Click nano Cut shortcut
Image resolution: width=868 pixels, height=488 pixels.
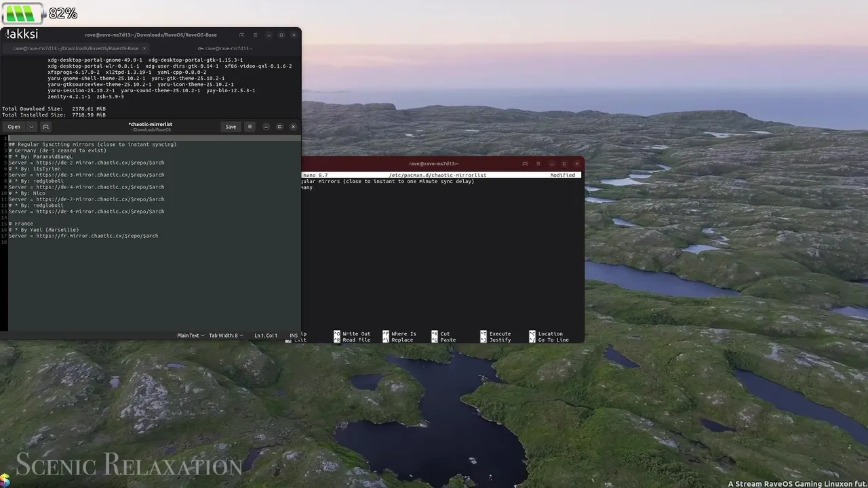pos(441,333)
